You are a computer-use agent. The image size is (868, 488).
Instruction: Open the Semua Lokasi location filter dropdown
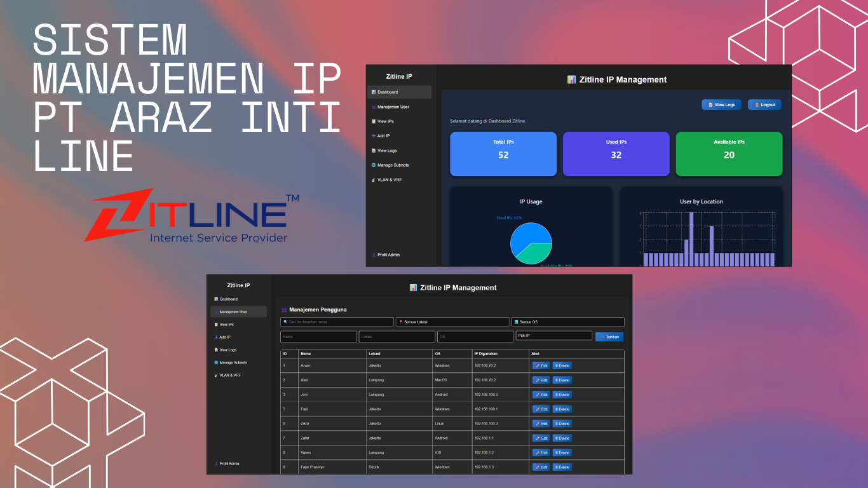[x=452, y=322]
